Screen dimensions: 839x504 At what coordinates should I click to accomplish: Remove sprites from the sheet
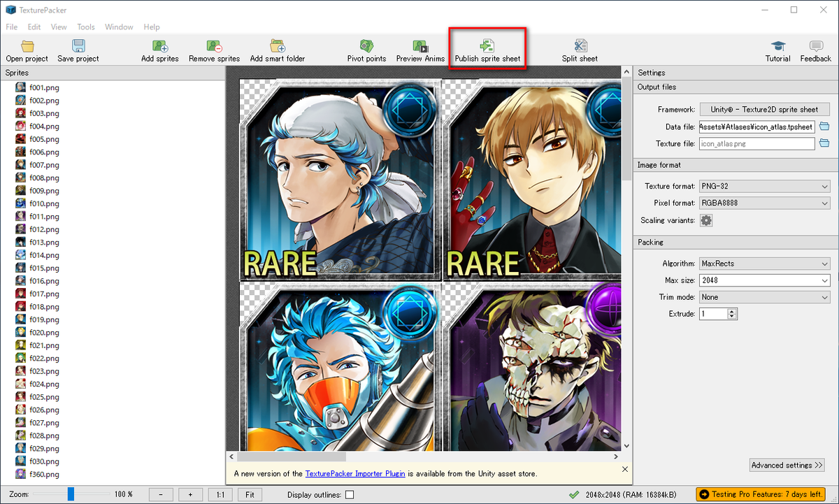pos(214,51)
